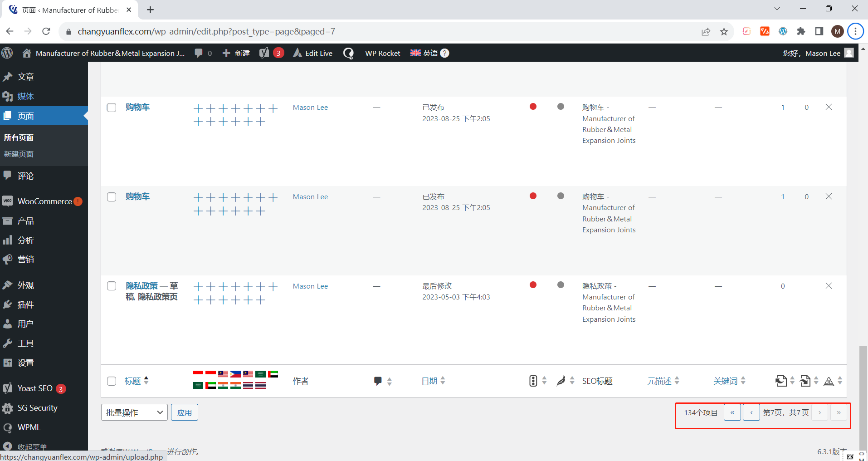Sort by the readability feather column
The height and width of the screenshot is (461, 868).
[x=566, y=381]
